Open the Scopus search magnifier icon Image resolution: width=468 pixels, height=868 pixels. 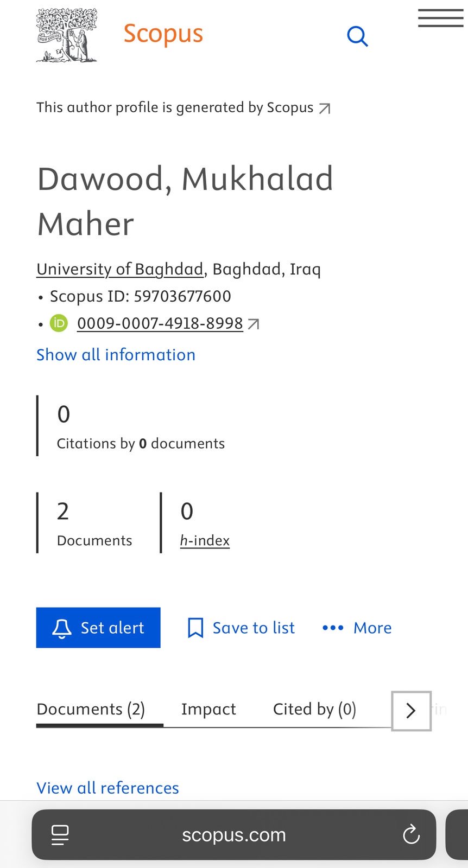point(357,36)
